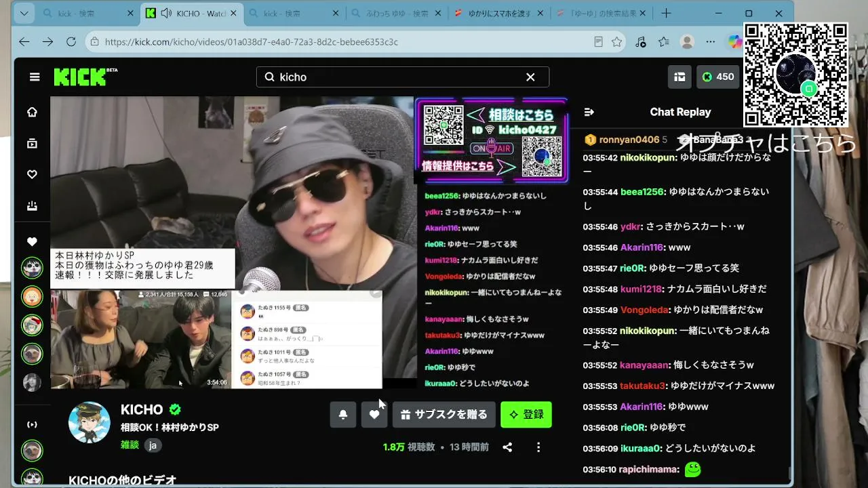Open the KICHO channel name link
868x488 pixels.
[142, 409]
